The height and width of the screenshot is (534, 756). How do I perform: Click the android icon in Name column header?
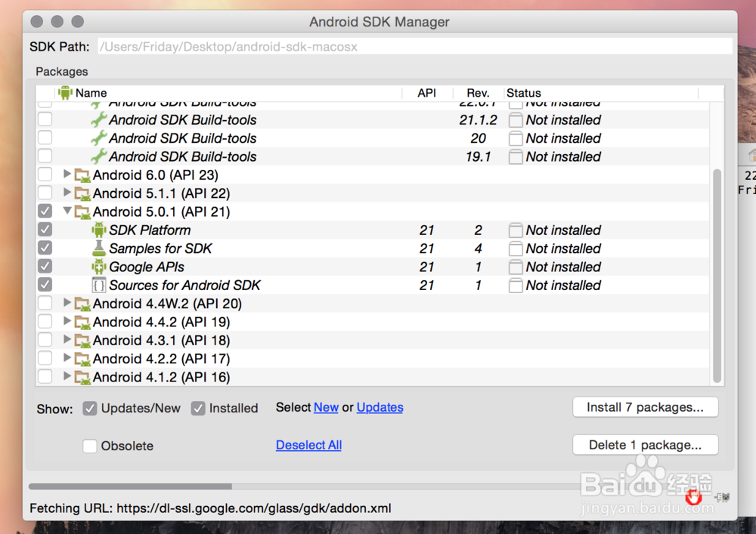click(65, 92)
